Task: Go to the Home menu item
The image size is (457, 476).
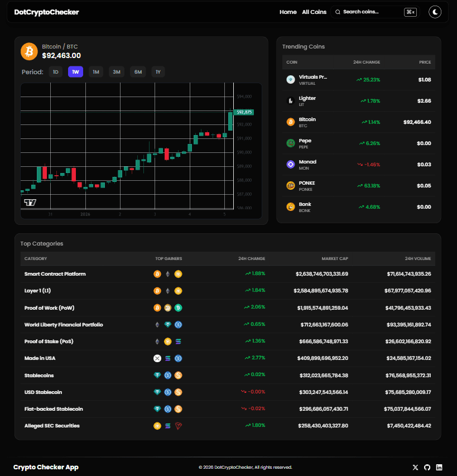Action: pos(288,12)
